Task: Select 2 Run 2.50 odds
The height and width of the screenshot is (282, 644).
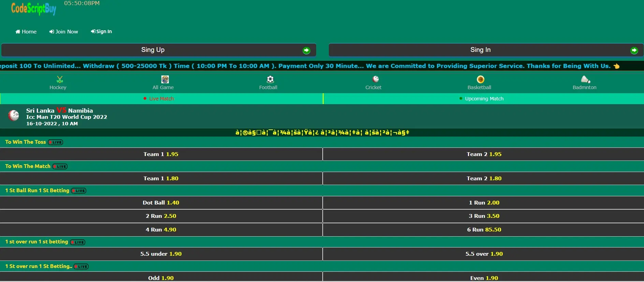Action: [x=161, y=216]
